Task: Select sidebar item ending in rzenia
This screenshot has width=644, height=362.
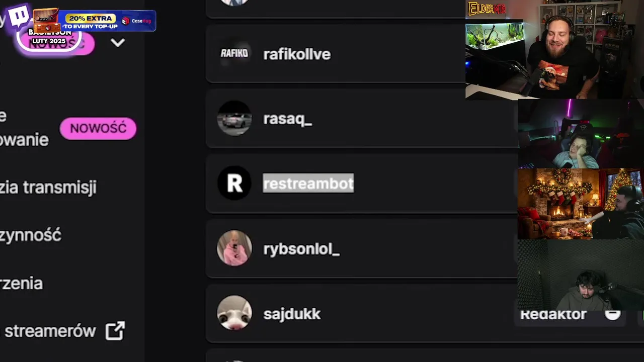Action: 22,284
